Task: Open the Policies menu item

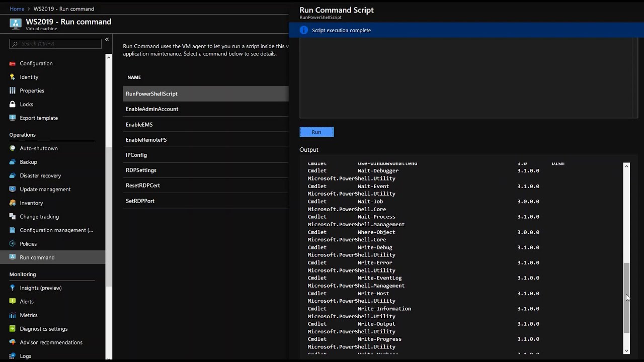Action: (28, 243)
